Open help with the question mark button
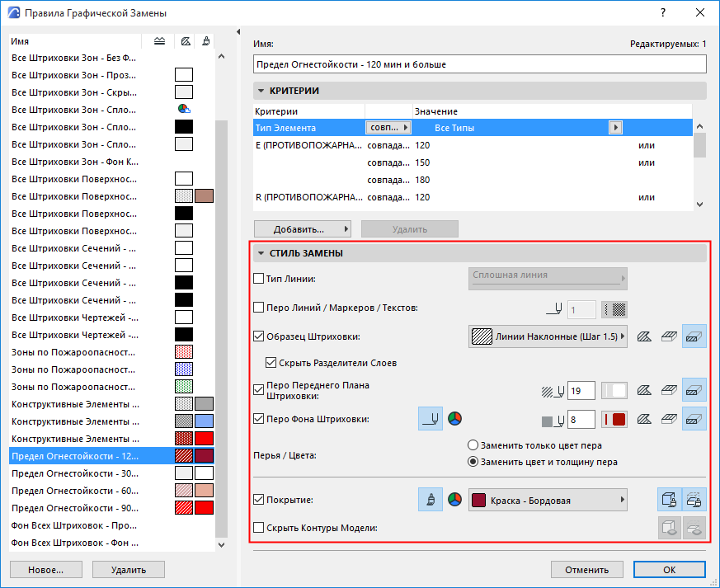Viewport: 720px width, 588px height. pyautogui.click(x=663, y=12)
